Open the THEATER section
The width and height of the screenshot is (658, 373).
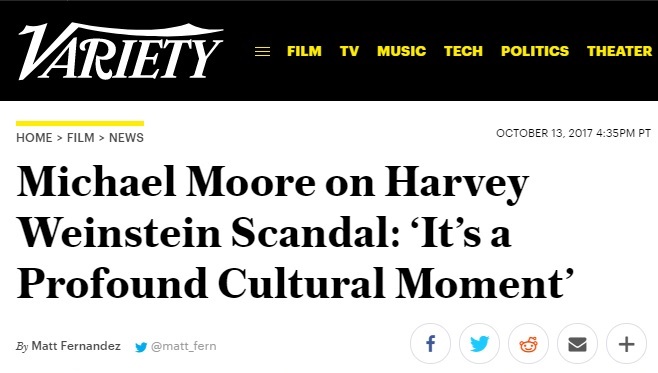point(620,51)
